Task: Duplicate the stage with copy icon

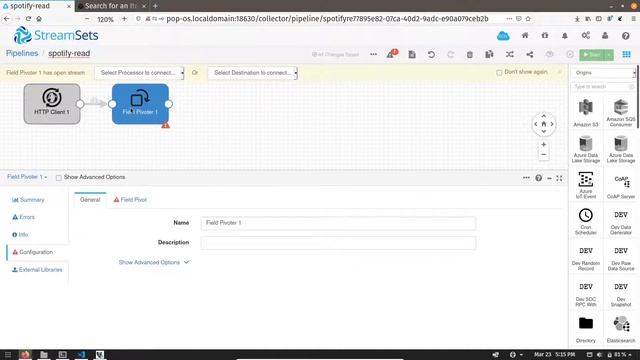Action: click(x=489, y=54)
